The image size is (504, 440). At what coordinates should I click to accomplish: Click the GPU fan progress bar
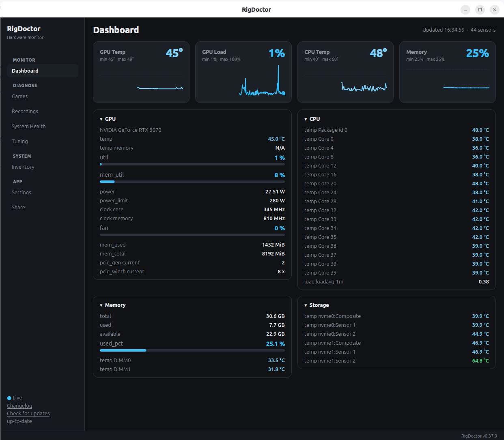[192, 235]
